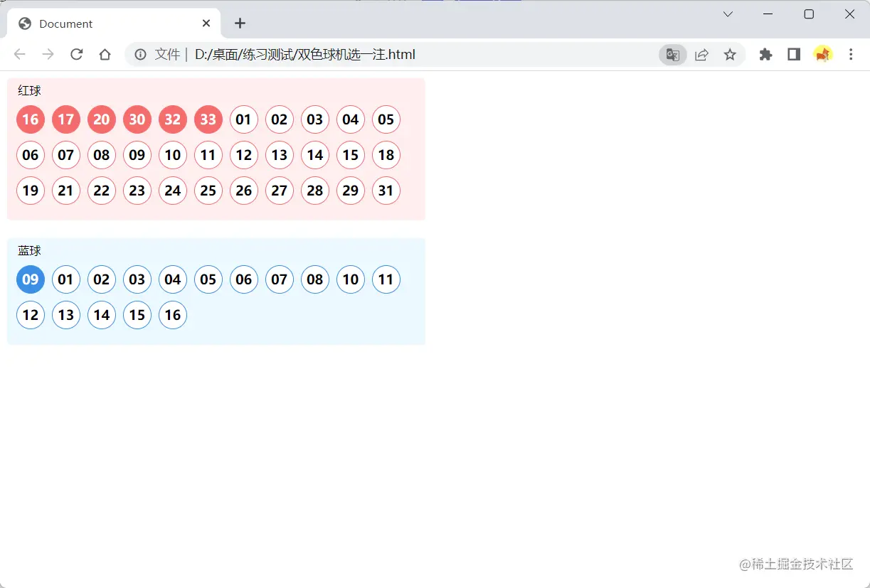Select red ball 14
The width and height of the screenshot is (870, 588).
315,155
